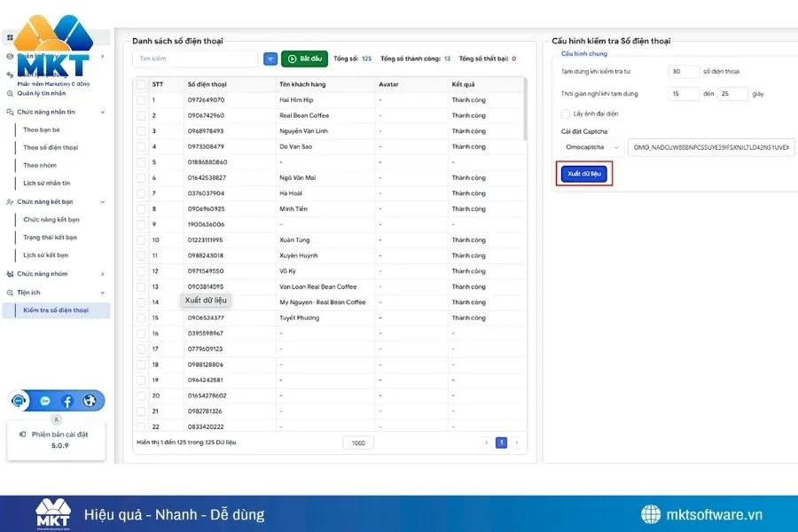Select 'Trạng thái kết bạn' in sidebar
The height and width of the screenshot is (532, 798).
tap(50, 238)
